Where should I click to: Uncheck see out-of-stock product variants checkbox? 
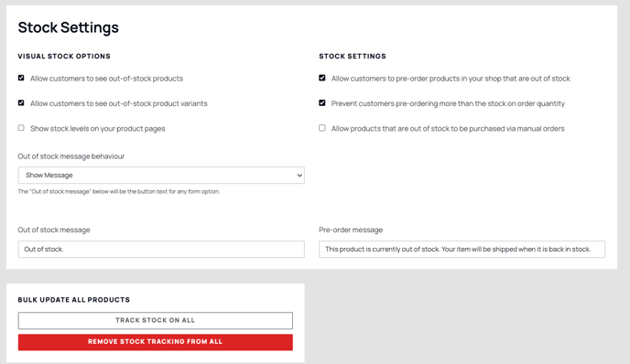(x=21, y=102)
